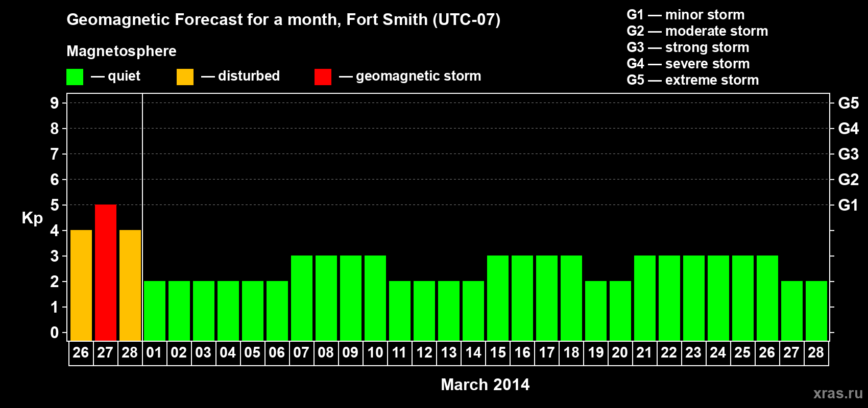
Task: Click the green bar for March 10
Action: point(375,298)
